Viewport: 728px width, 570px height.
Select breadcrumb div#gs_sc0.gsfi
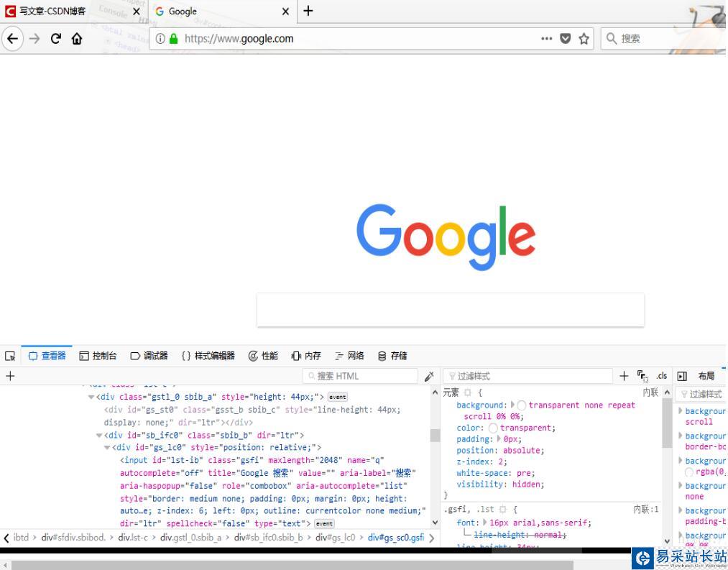coord(395,538)
